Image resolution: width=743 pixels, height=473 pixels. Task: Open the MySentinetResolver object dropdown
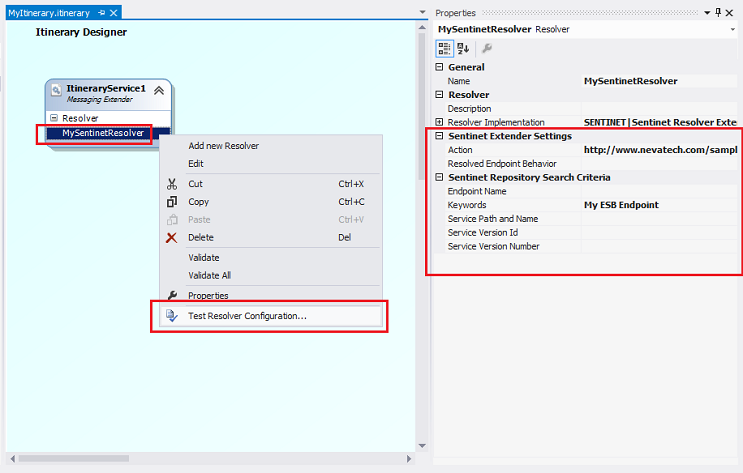(733, 30)
